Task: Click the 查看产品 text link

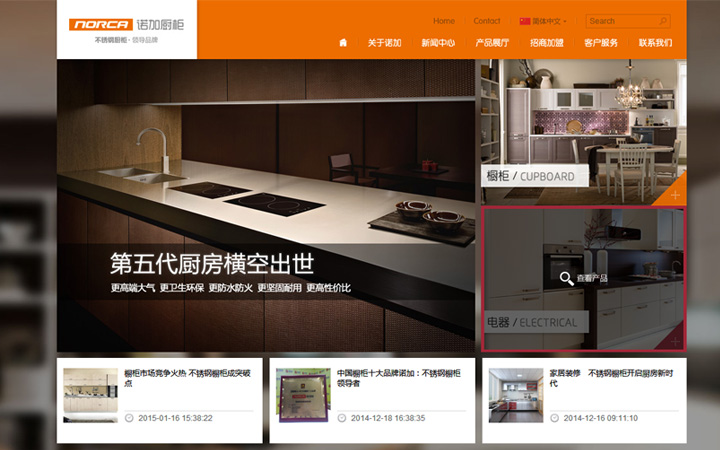Action: pyautogui.click(x=592, y=278)
